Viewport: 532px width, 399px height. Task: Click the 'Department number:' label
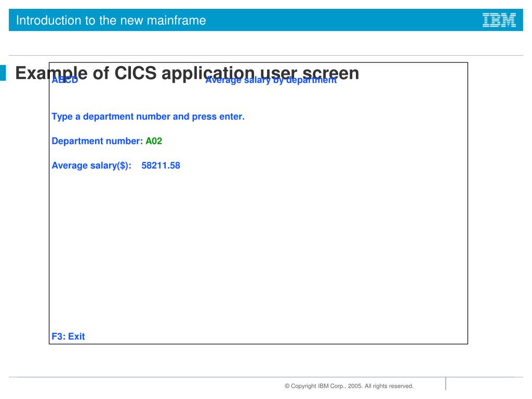97,141
